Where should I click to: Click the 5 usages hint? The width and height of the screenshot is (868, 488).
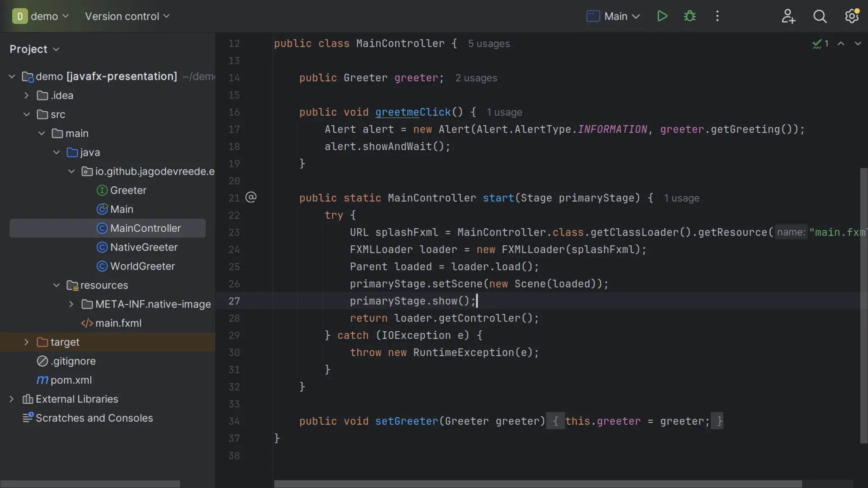tap(489, 44)
